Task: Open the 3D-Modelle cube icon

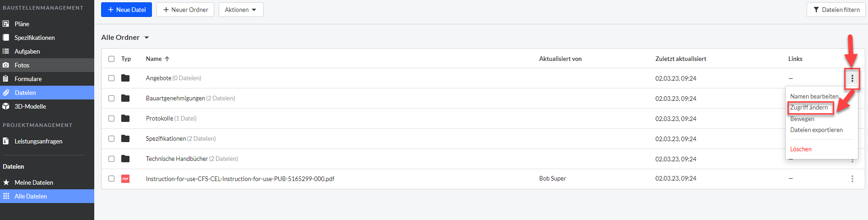Action: (x=6, y=106)
